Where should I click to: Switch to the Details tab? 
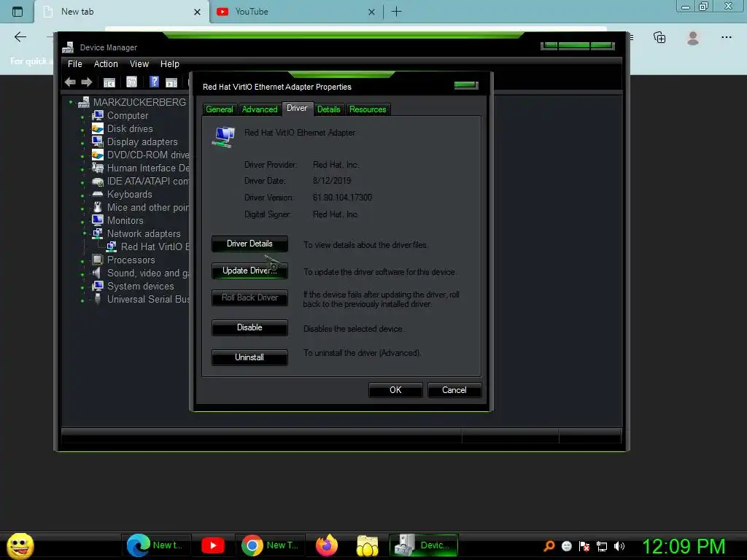329,109
